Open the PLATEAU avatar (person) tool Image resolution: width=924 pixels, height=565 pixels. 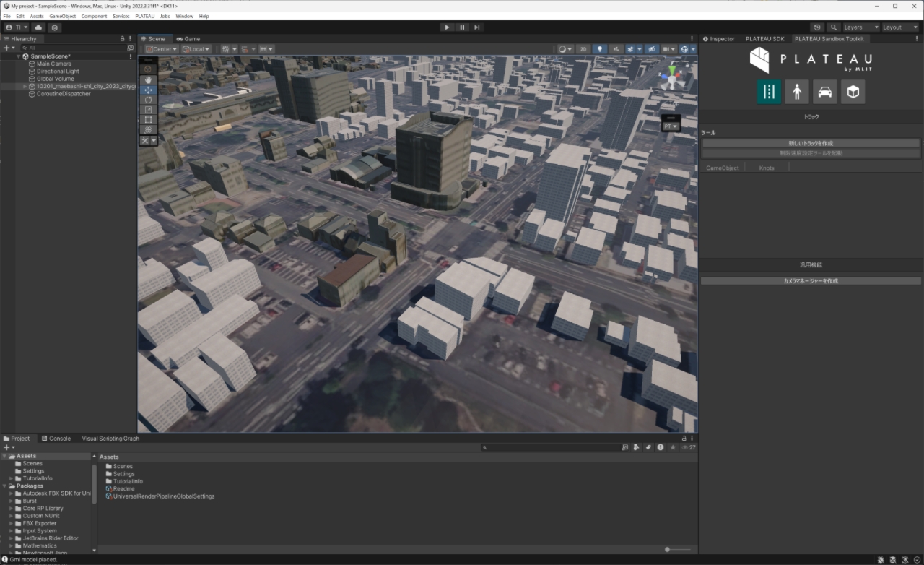(797, 92)
